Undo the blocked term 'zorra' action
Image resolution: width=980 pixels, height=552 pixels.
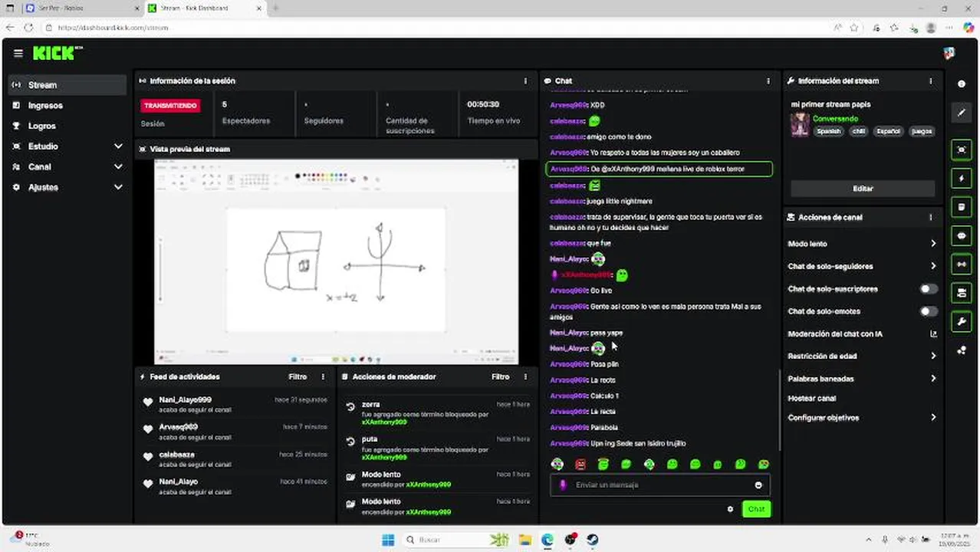(350, 408)
